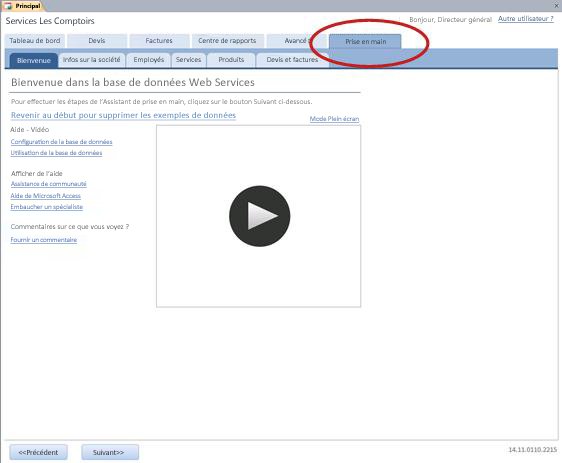Switch to the Employés sub-tab
The height and width of the screenshot is (463, 562).
pos(149,60)
